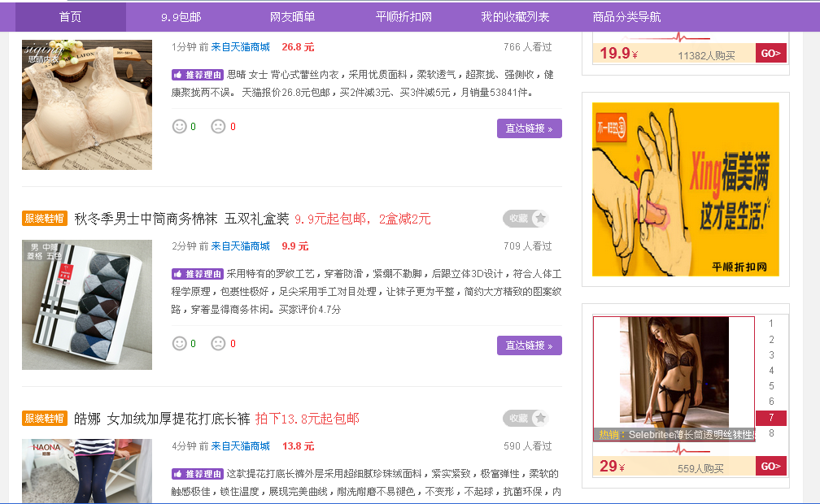Viewport: 820px width, 504px height.
Task: Select carousel slide number 6
Action: (x=771, y=402)
